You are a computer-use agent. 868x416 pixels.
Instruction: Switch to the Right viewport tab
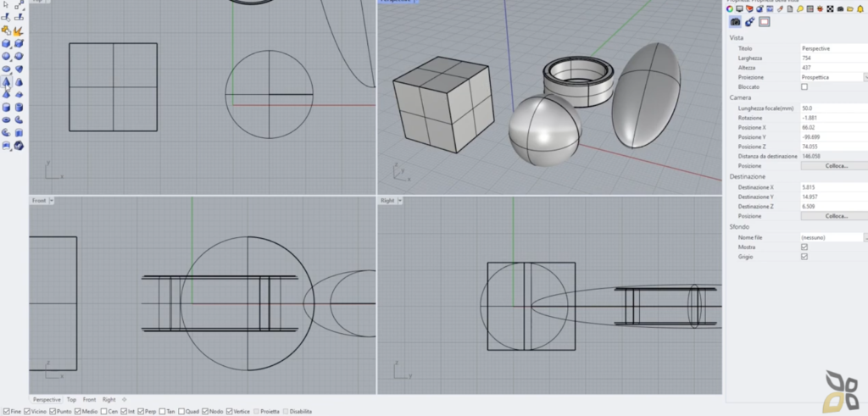click(x=109, y=399)
